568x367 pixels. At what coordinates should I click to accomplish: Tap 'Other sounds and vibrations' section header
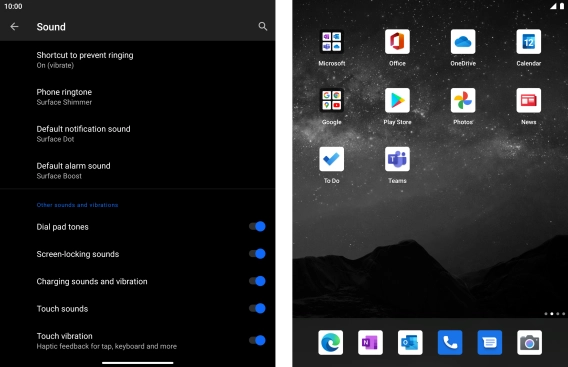[77, 205]
